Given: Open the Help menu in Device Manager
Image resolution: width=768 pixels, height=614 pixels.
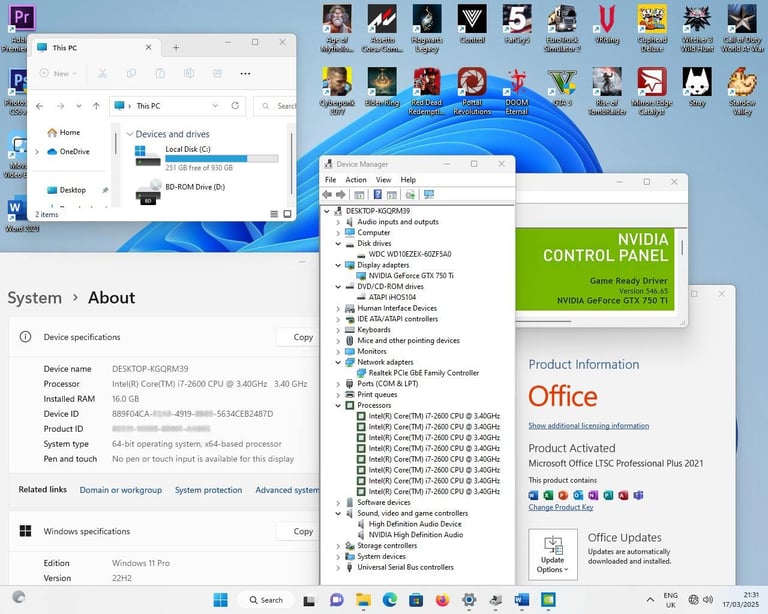Looking at the screenshot, I should (x=408, y=180).
